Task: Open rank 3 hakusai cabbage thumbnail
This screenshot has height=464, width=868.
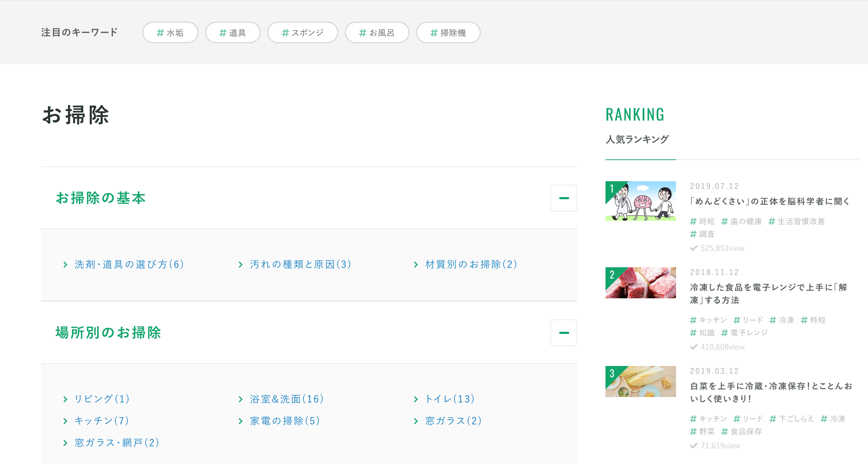Action: coord(641,381)
